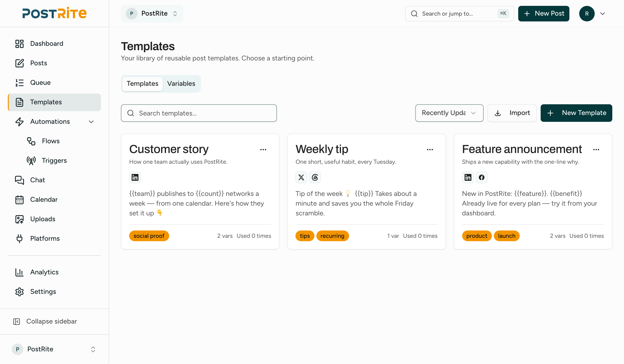Click the R user avatar
Screen dimensions: 624x364
tap(587, 14)
